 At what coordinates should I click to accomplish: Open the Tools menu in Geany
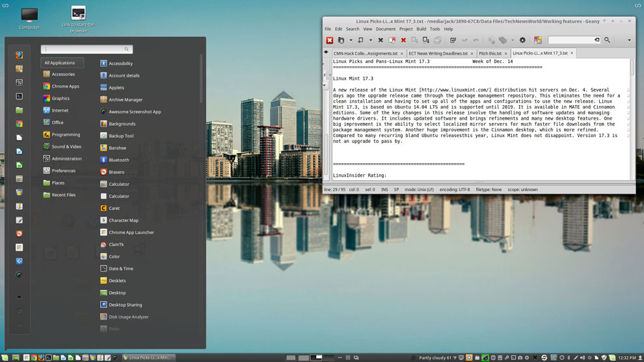(x=435, y=29)
